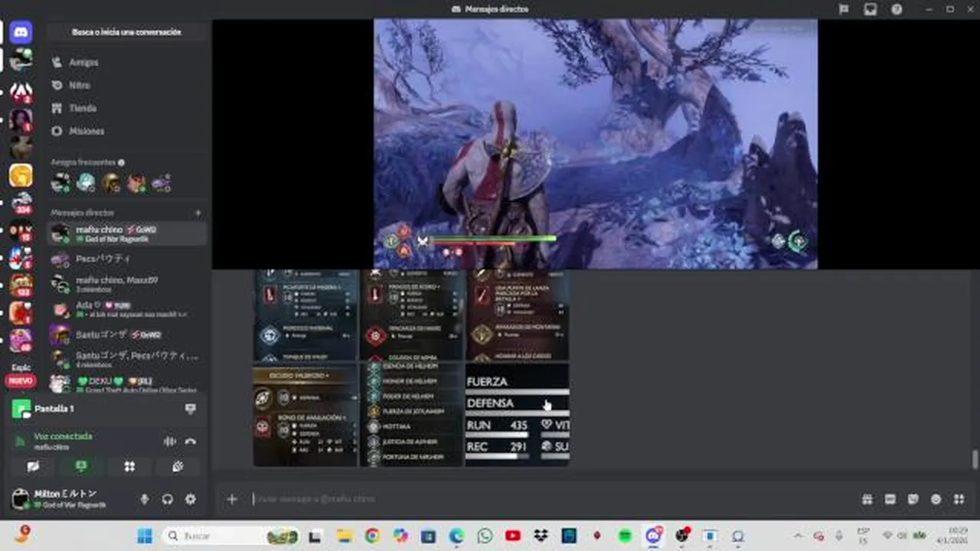
Task: Disconnect from the voice call
Action: (x=191, y=442)
